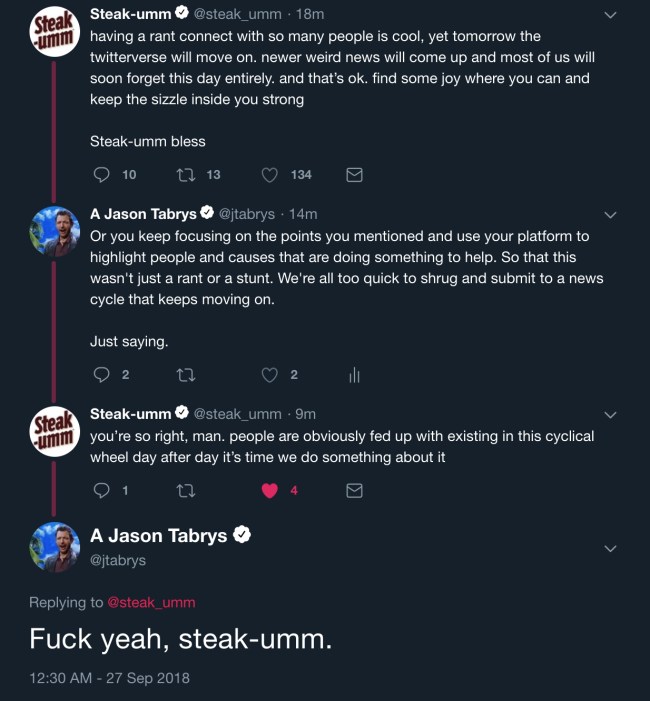Retweet Steak-umm's tweet with 13 retweets
This screenshot has width=650, height=701.
pyautogui.click(x=185, y=175)
